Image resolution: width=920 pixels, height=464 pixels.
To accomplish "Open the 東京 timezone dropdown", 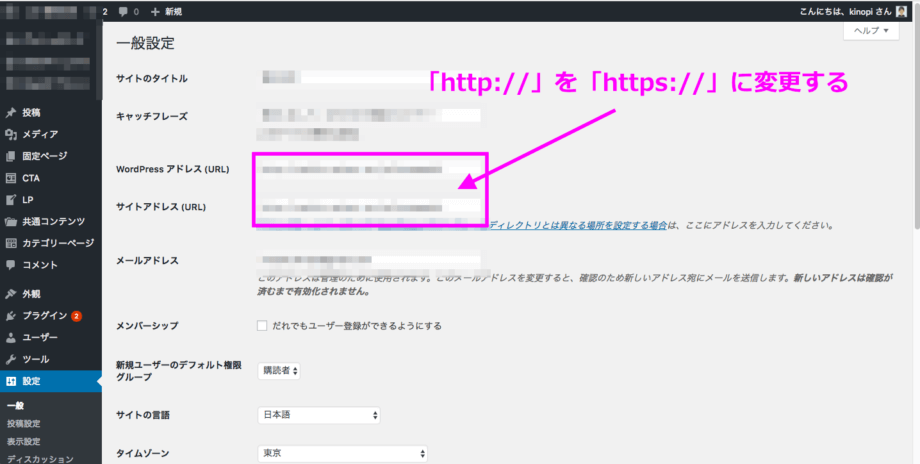I will pyautogui.click(x=342, y=453).
